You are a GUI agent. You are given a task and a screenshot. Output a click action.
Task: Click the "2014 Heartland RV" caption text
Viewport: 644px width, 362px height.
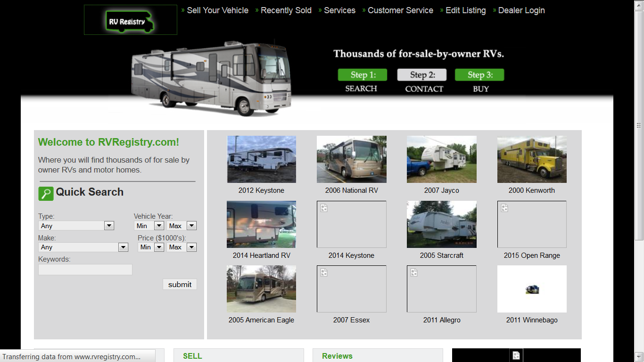pyautogui.click(x=262, y=255)
